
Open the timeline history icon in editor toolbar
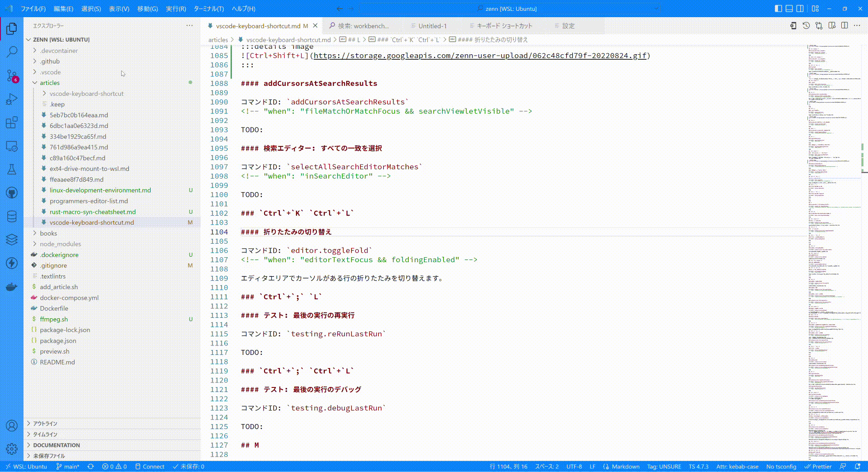pyautogui.click(x=806, y=26)
